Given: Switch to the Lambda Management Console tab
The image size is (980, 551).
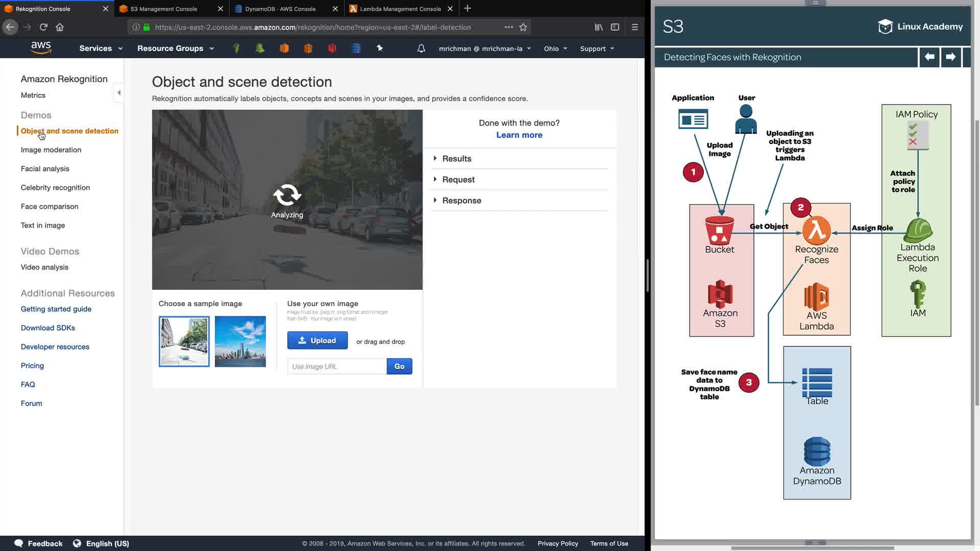Looking at the screenshot, I should [x=400, y=9].
